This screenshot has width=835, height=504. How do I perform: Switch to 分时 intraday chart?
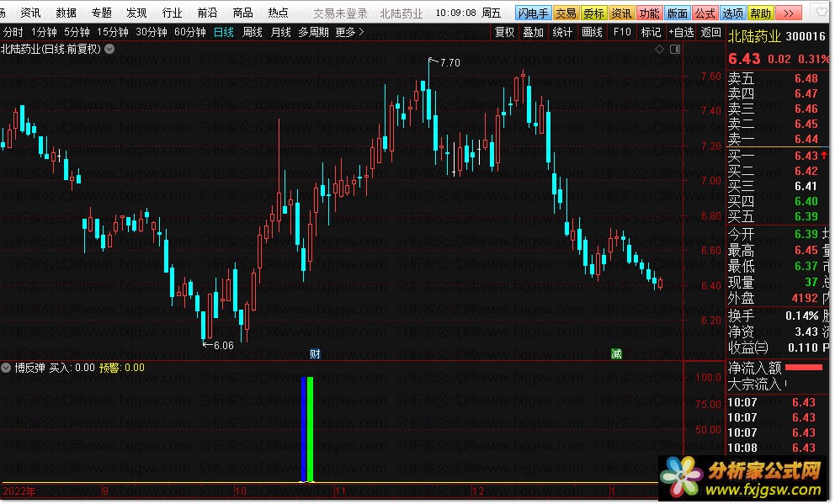pos(13,33)
